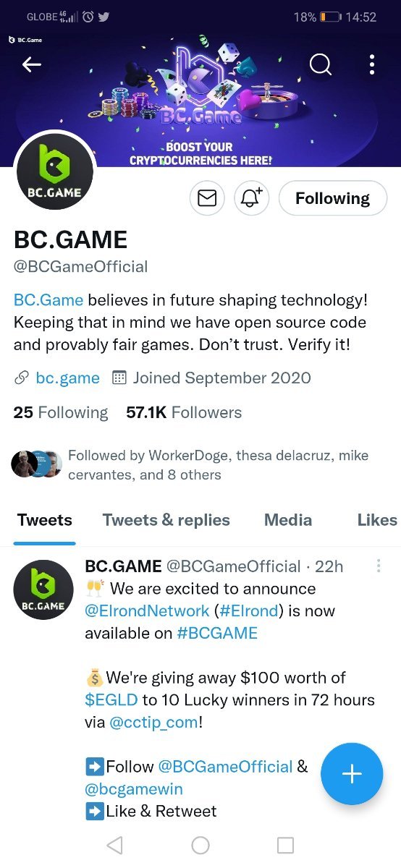Tap the back arrow icon
The image size is (401, 868).
[x=32, y=65]
